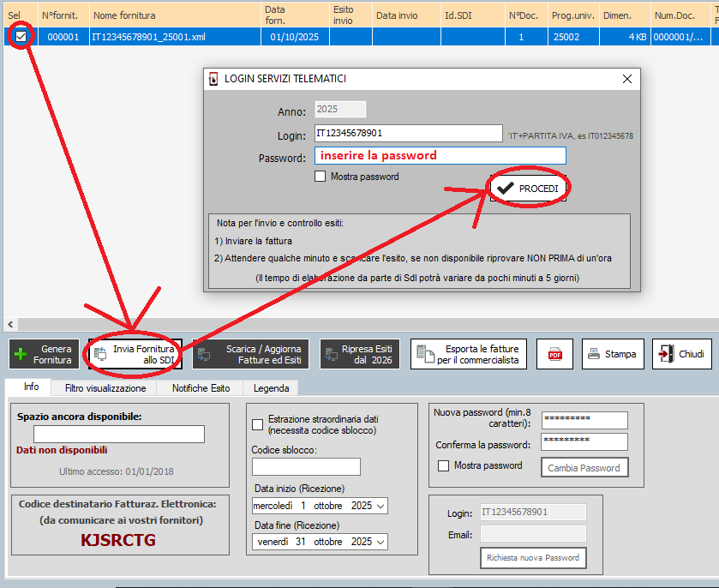Image resolution: width=719 pixels, height=588 pixels.
Task: Click Invia Fornitura allo SDI button
Action: pyautogui.click(x=134, y=354)
